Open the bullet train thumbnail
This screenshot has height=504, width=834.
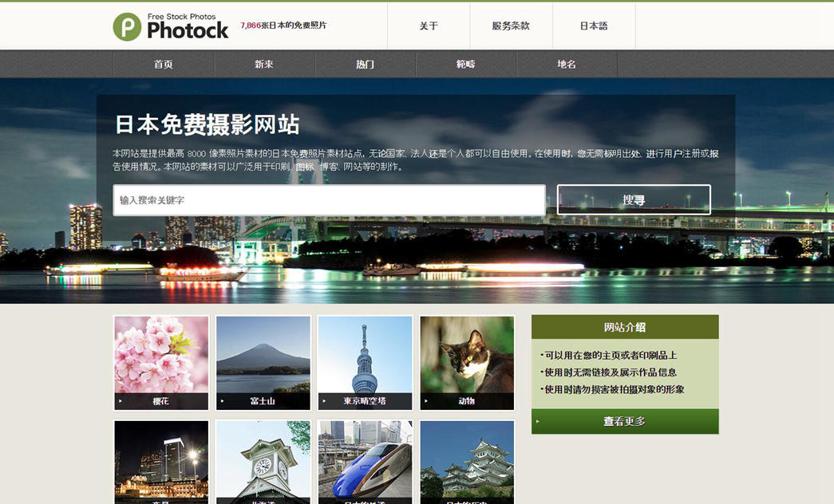coord(365,462)
